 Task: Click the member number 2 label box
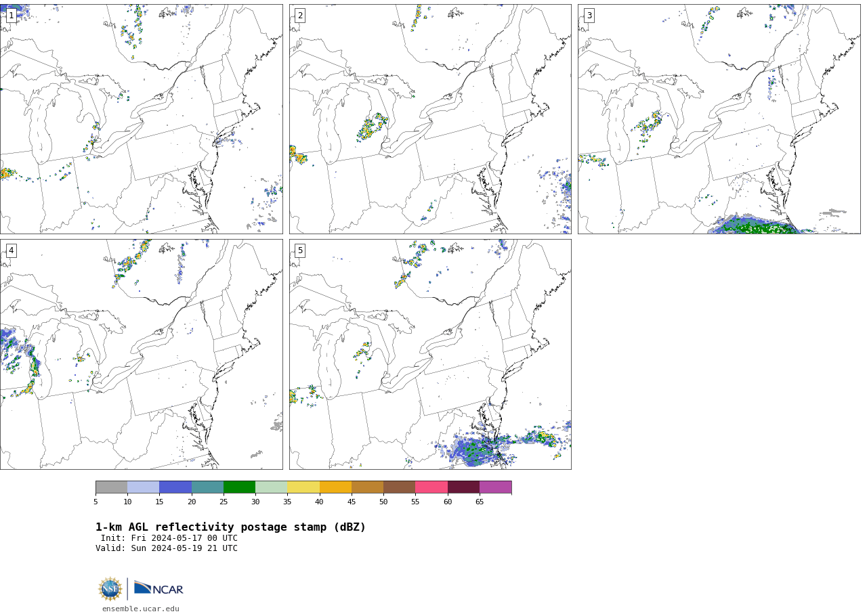point(300,16)
